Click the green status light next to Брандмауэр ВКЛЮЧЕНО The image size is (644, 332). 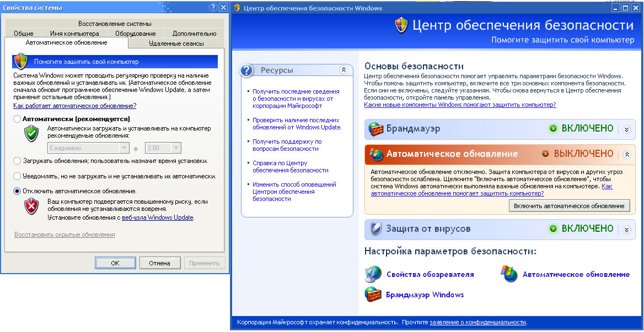coord(553,129)
